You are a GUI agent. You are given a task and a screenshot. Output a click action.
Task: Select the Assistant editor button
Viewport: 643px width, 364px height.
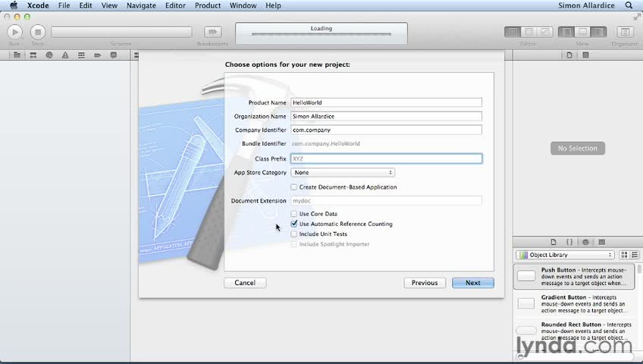pos(529,32)
